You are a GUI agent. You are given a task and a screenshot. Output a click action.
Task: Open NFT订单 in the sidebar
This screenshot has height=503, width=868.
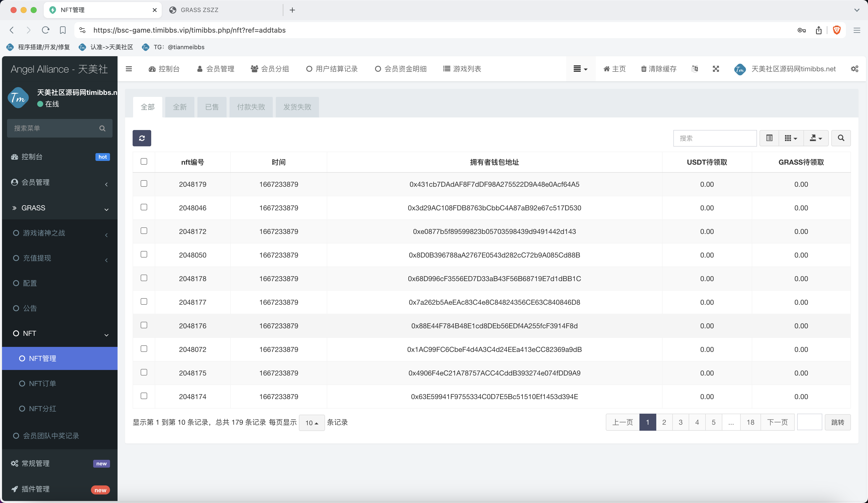60,384
